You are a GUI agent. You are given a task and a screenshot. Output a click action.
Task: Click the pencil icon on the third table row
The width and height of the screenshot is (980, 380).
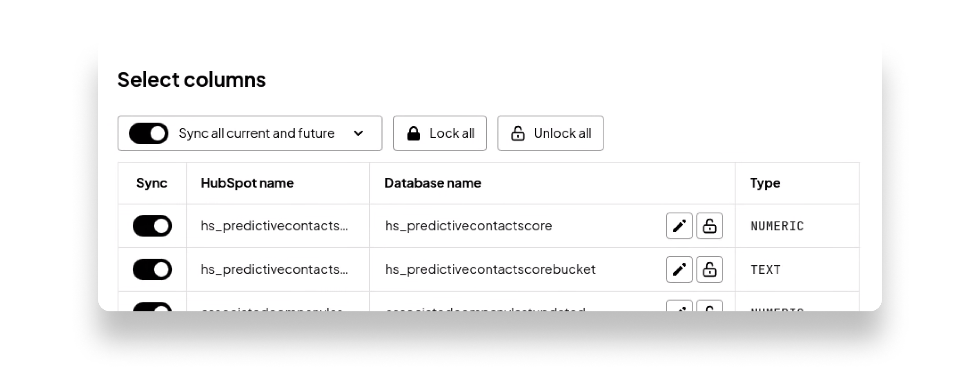[679, 308]
